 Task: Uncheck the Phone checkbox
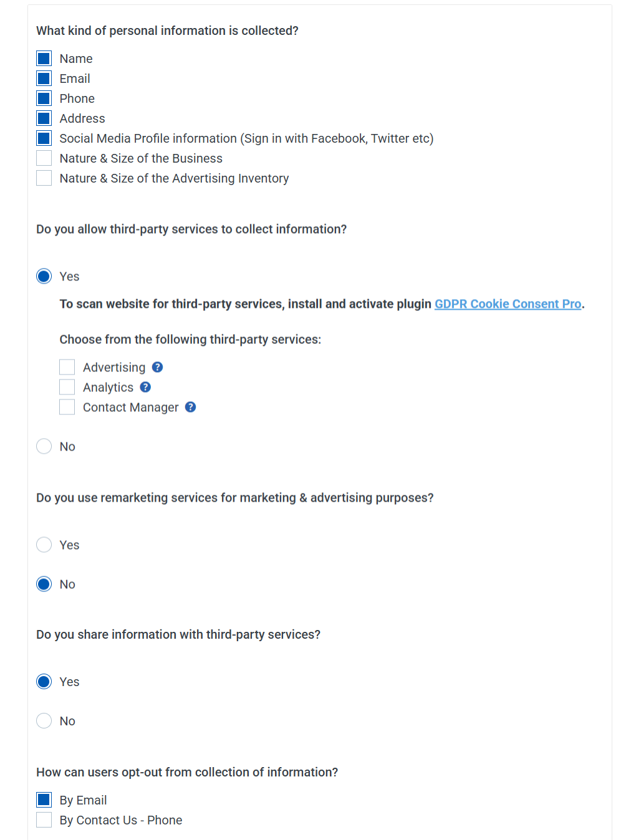[44, 98]
